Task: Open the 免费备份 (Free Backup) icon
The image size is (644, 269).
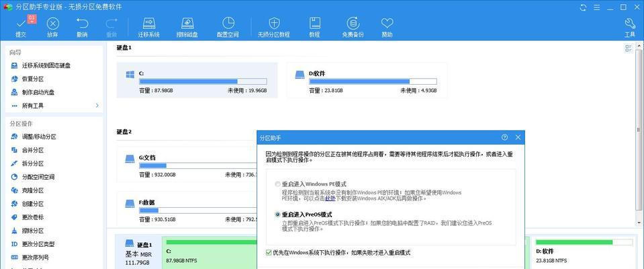Action: (x=353, y=23)
